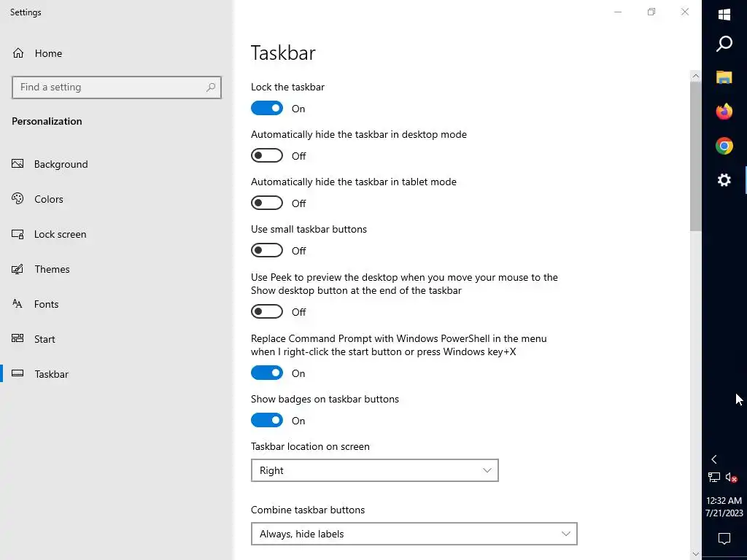Enable Use small taskbar buttons
This screenshot has width=747, height=560.
click(x=267, y=251)
